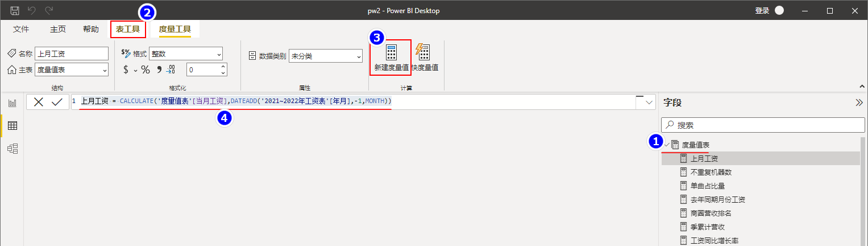Switch to the 主页 ribbon tab
Viewport: 868px width, 246px height.
click(58, 29)
